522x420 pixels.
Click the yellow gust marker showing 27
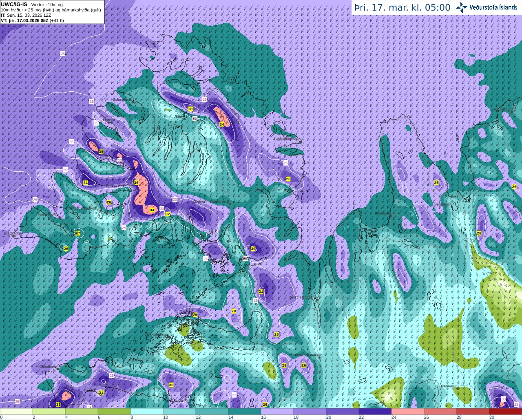click(78, 233)
